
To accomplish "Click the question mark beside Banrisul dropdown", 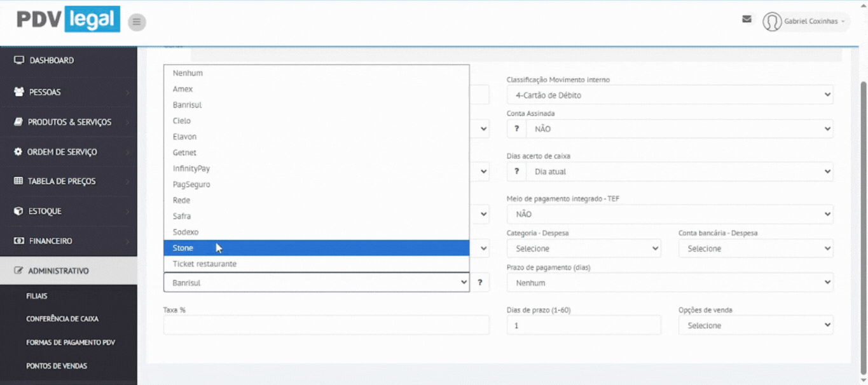I will coord(480,283).
